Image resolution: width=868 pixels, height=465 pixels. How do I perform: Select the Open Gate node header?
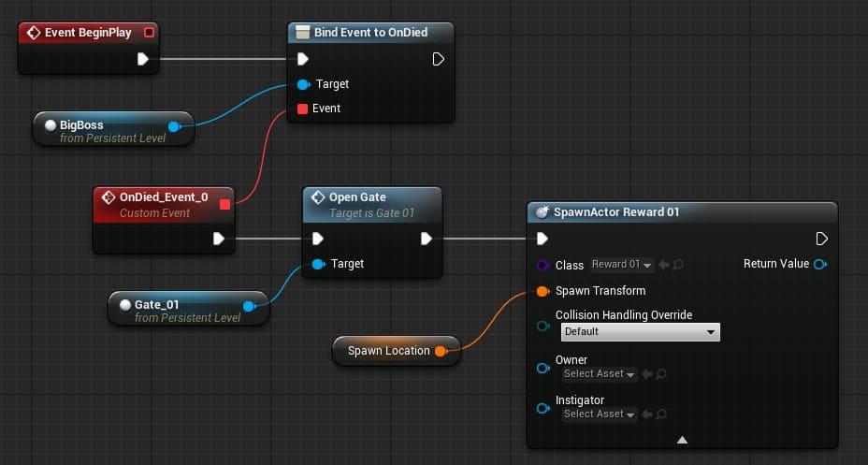pyautogui.click(x=372, y=204)
